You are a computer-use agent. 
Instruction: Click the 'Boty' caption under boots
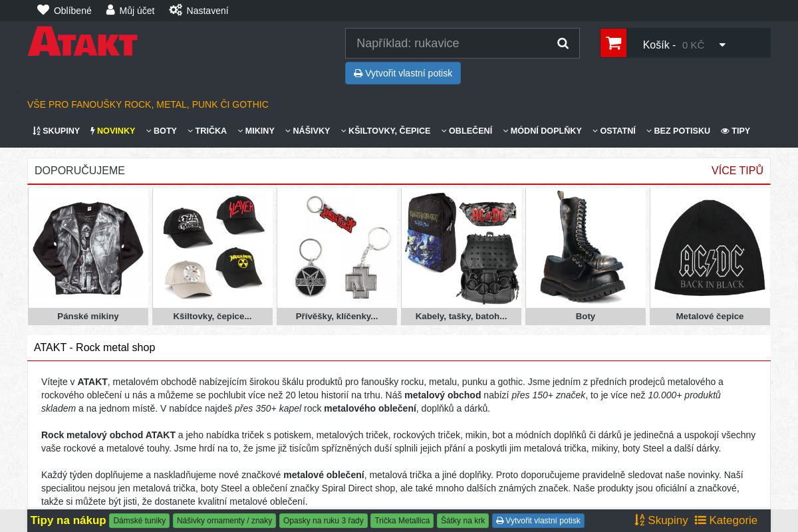pyautogui.click(x=586, y=317)
